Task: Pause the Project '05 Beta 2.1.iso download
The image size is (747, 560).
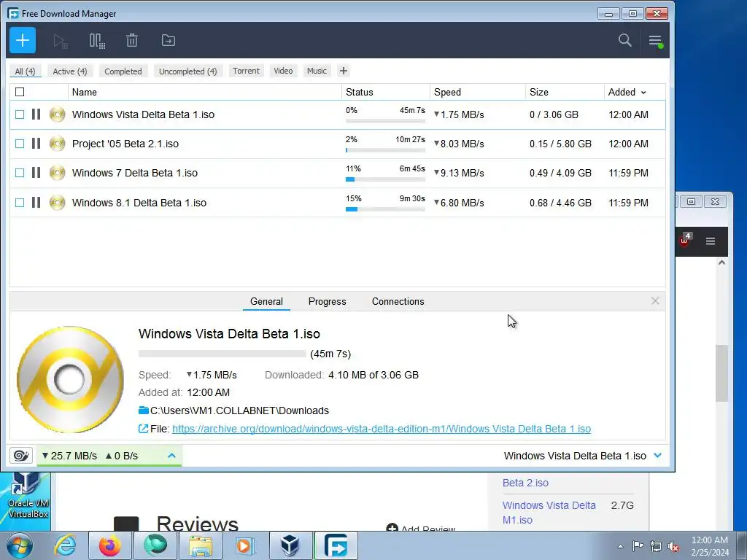Action: tap(36, 144)
